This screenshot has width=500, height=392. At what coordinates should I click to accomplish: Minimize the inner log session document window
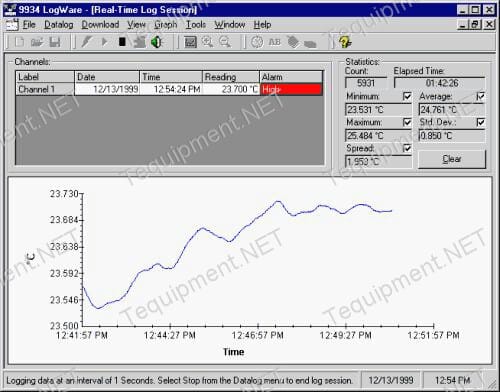click(x=462, y=24)
